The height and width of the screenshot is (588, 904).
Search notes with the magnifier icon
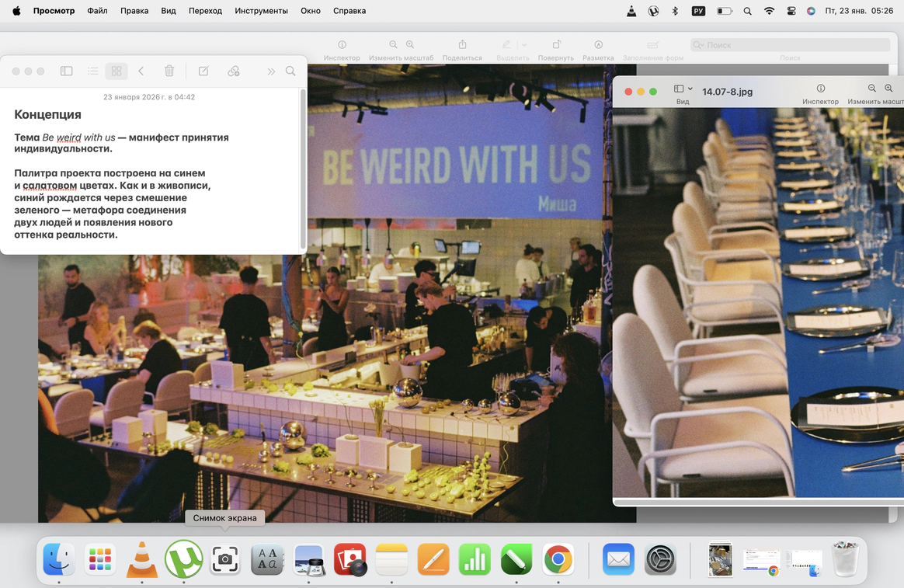coord(290,71)
